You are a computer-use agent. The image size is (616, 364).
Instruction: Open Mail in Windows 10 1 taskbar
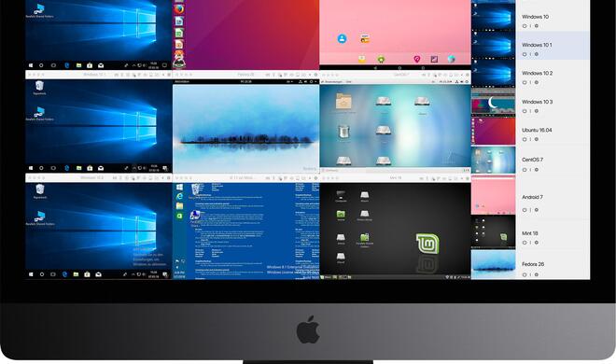coord(101,168)
